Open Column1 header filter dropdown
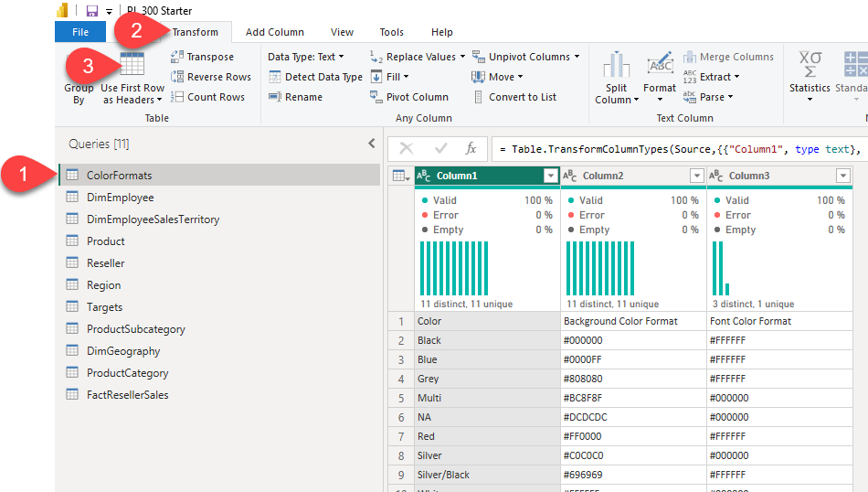 551,176
